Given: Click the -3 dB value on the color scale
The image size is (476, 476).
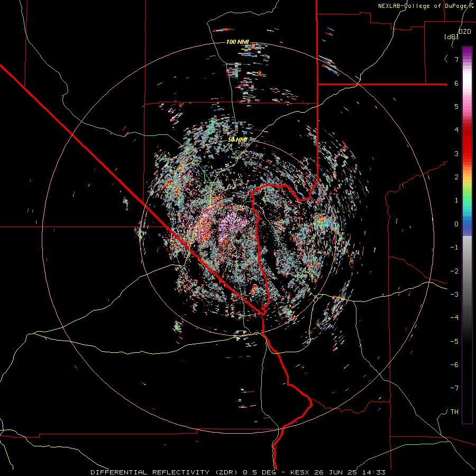Looking at the screenshot, I should (454, 295).
